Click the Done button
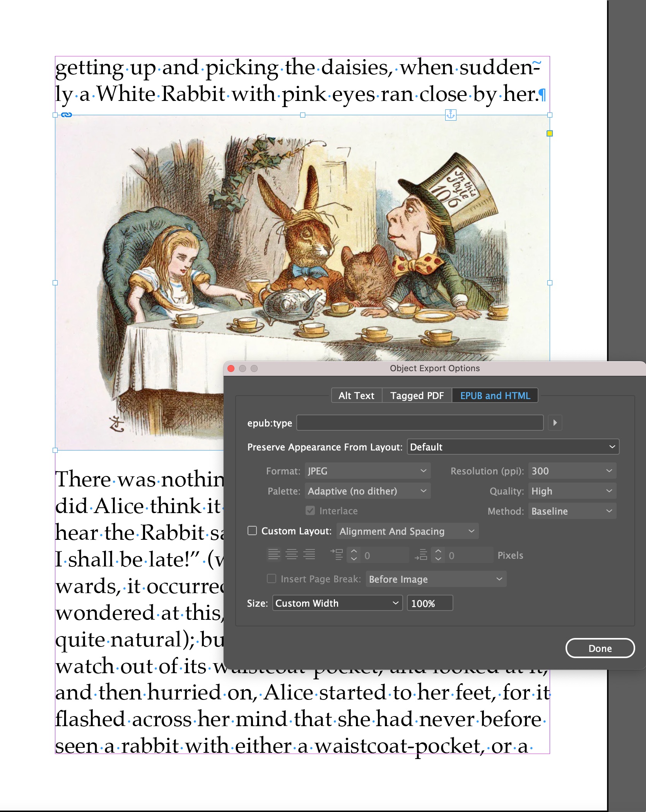Image resolution: width=646 pixels, height=812 pixels. point(600,648)
